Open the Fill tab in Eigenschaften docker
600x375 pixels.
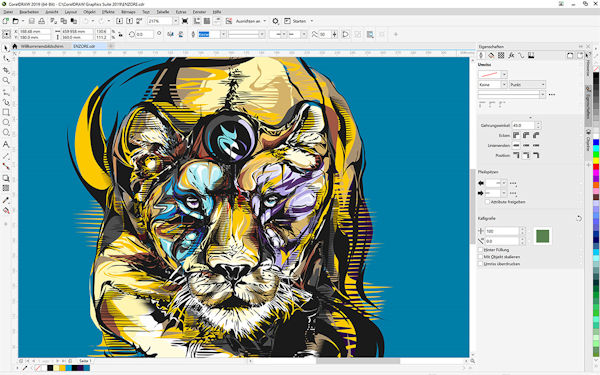coord(491,55)
